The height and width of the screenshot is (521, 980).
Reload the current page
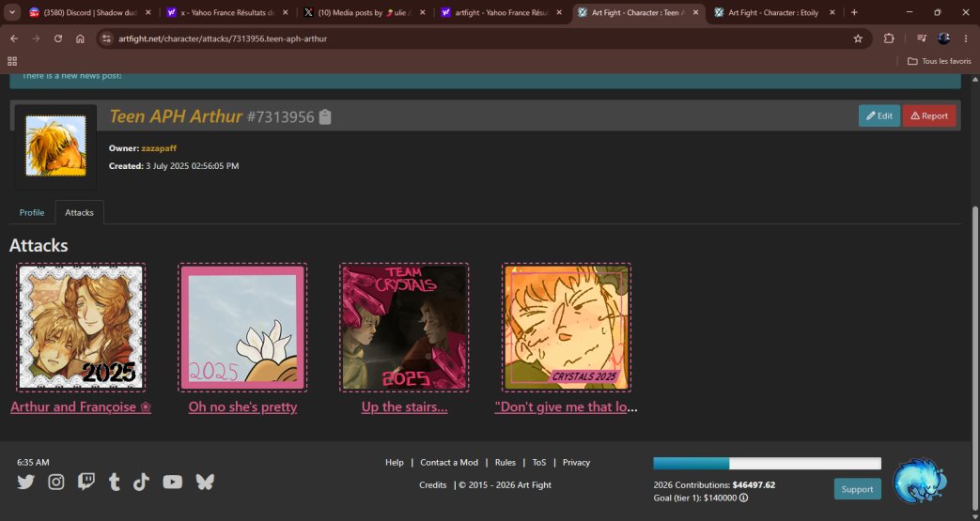58,38
